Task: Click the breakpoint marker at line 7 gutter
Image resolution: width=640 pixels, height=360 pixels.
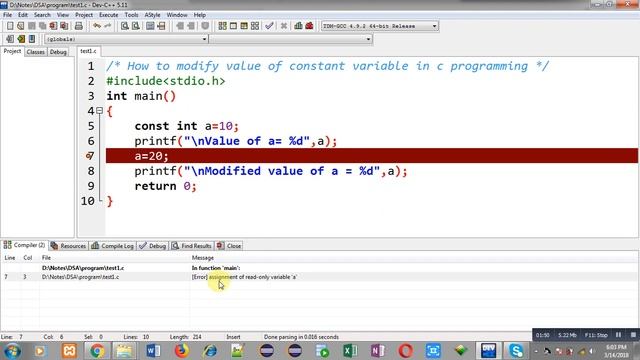Action: click(89, 156)
